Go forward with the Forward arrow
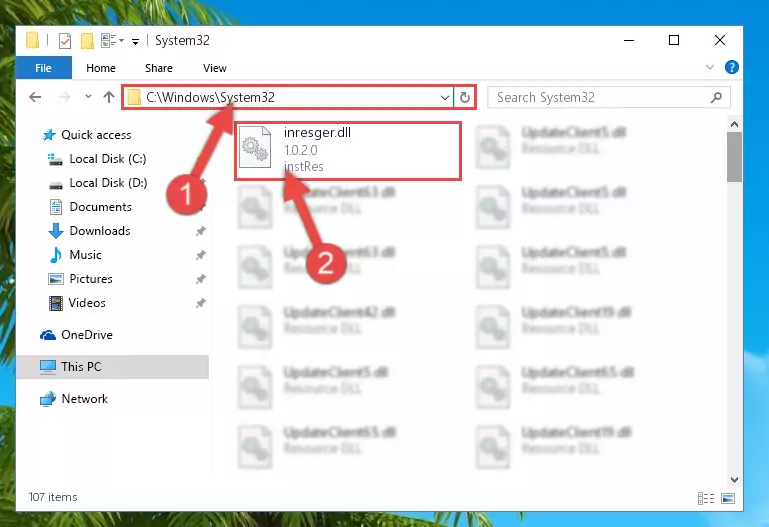This screenshot has width=769, height=527. click(x=64, y=97)
